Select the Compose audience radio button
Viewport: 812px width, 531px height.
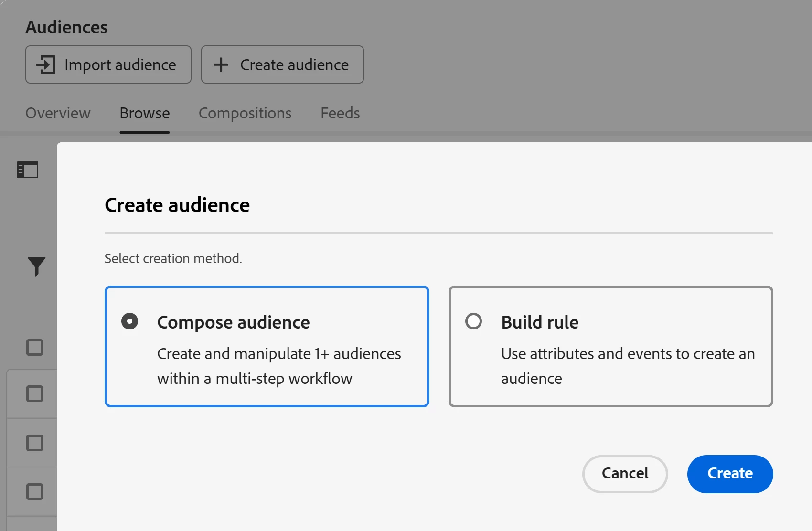click(x=129, y=321)
